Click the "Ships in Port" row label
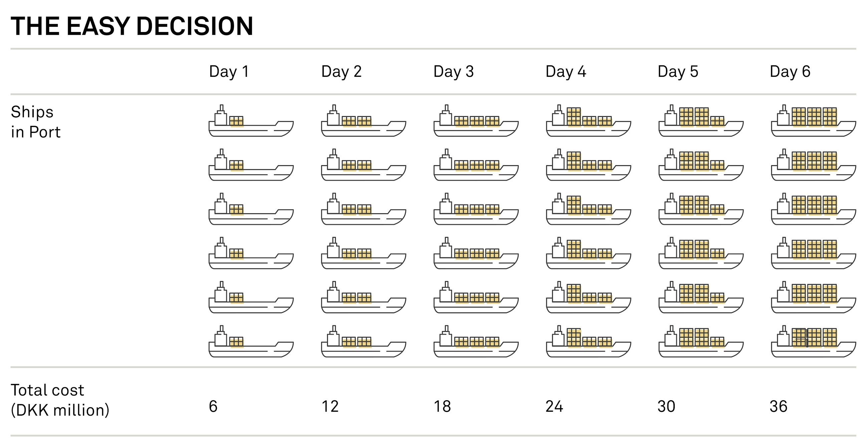Screen dimensions: 868x447 [x=35, y=122]
